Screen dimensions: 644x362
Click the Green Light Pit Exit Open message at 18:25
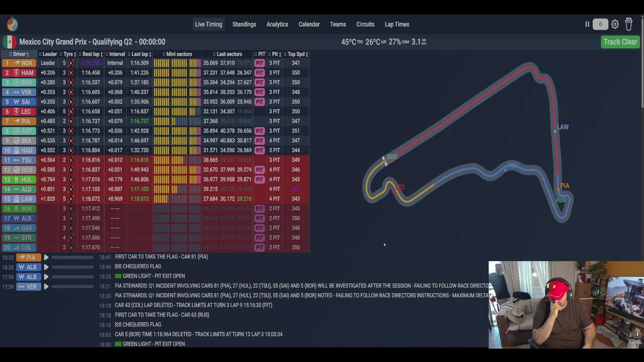pyautogui.click(x=150, y=276)
